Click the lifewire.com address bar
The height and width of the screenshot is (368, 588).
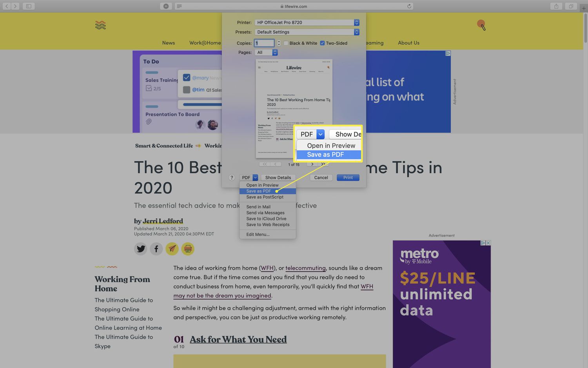point(294,6)
